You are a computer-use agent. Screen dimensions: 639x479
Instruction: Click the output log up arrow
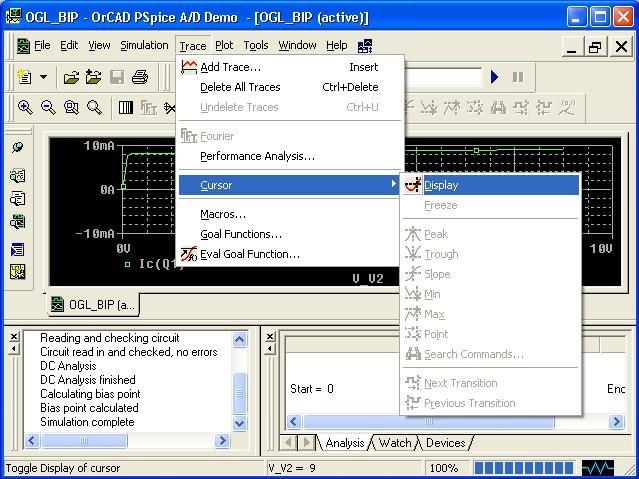pos(240,340)
